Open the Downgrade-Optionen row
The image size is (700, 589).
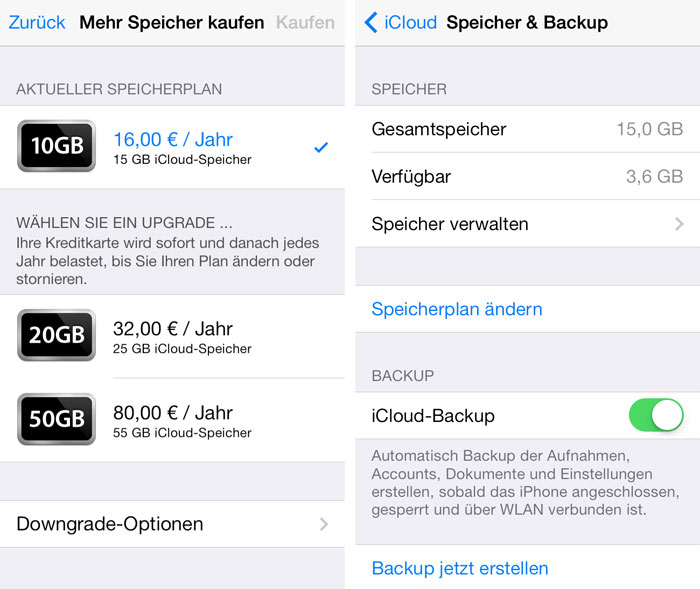[x=172, y=524]
